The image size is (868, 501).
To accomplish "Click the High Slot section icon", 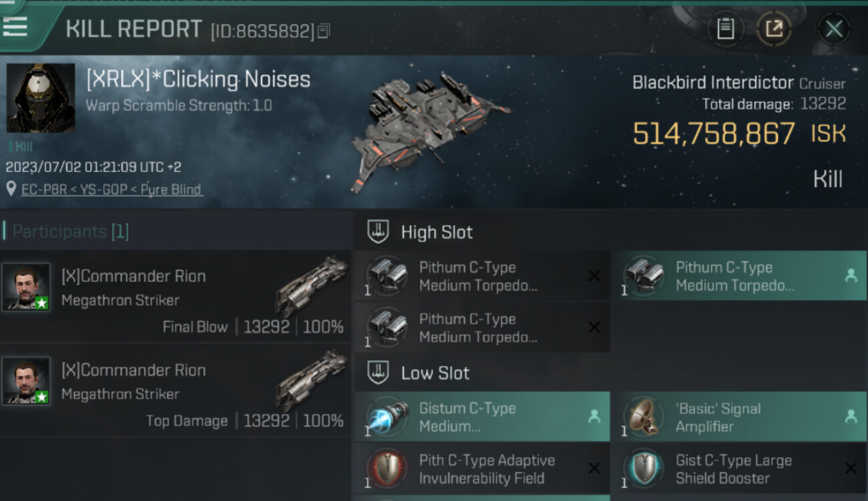I will (x=378, y=232).
